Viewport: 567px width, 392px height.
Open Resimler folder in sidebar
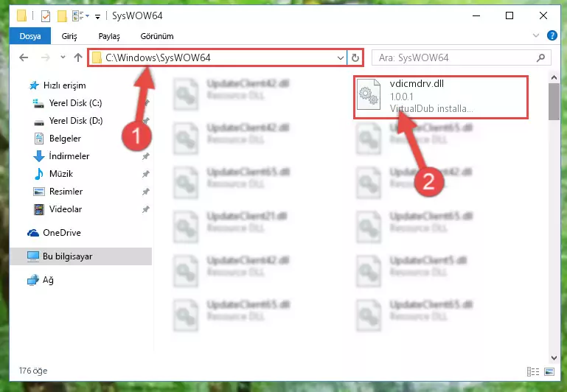tap(66, 192)
